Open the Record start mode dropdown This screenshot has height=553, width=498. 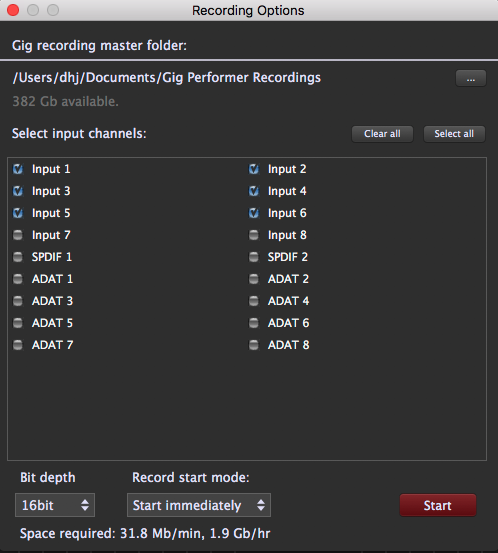pos(199,505)
